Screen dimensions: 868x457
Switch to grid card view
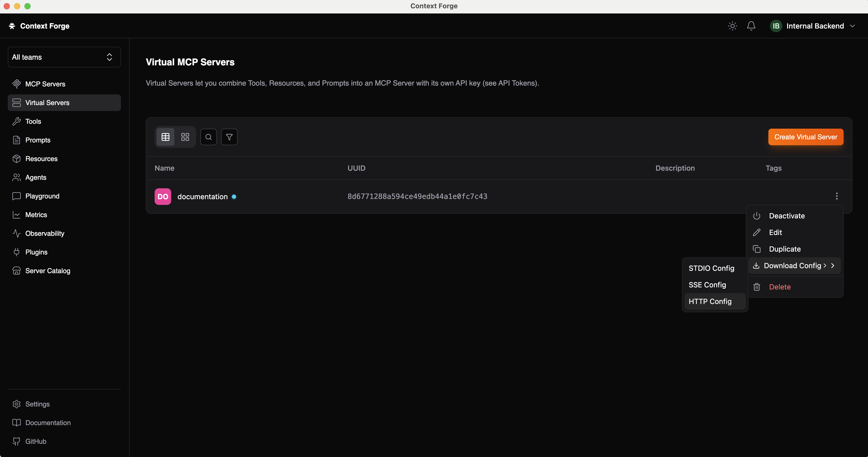(x=185, y=137)
